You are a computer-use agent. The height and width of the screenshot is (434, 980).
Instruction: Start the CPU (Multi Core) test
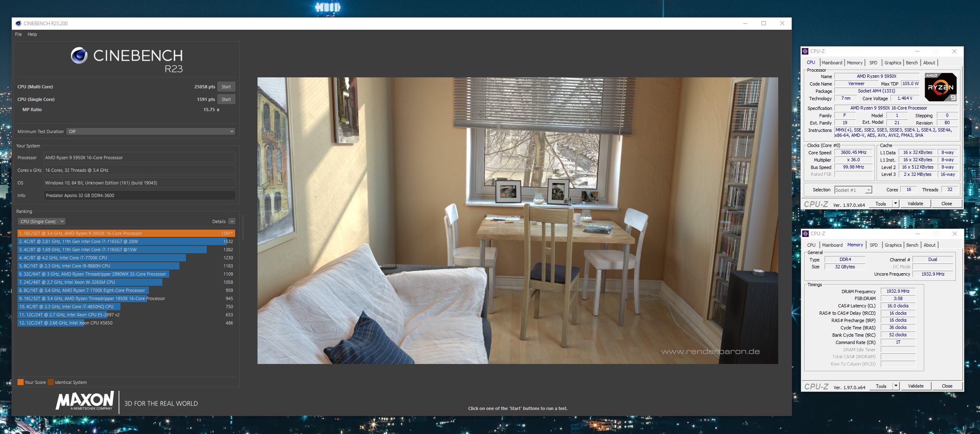click(x=226, y=87)
